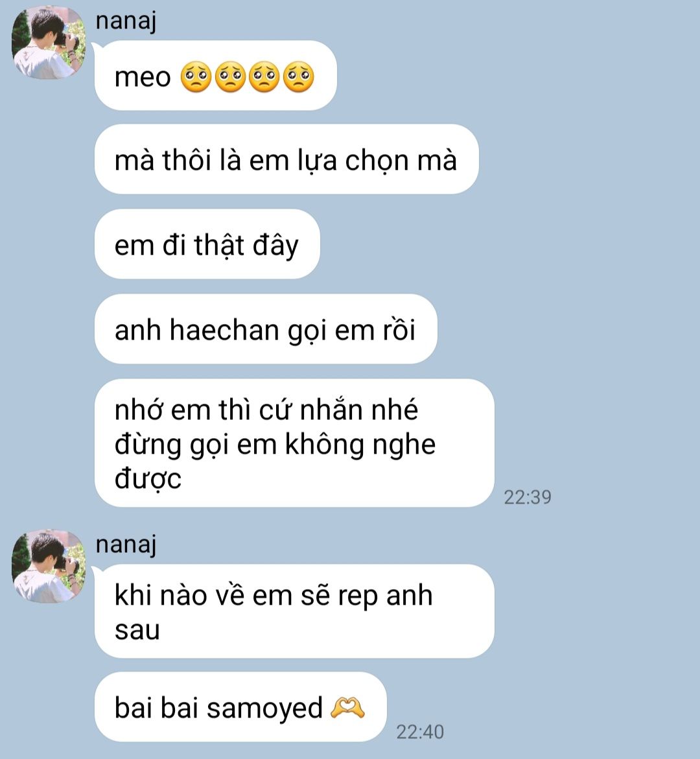This screenshot has height=759, width=700.
Task: Open nanaj's top profile avatar
Action: (x=49, y=43)
